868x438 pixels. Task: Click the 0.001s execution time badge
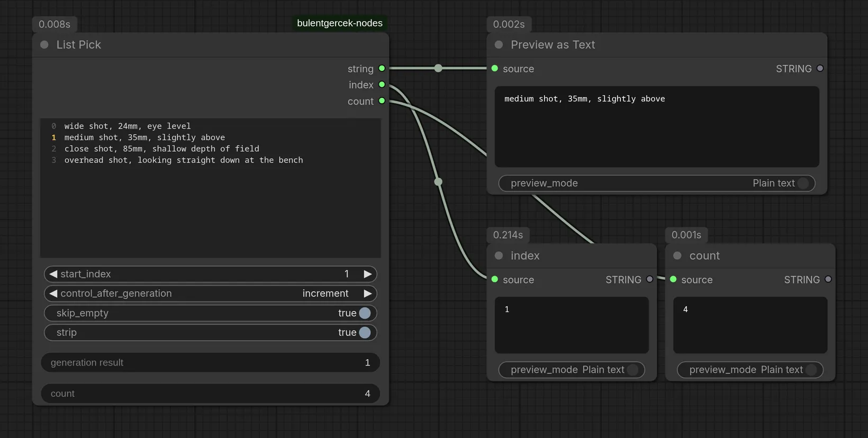click(686, 235)
